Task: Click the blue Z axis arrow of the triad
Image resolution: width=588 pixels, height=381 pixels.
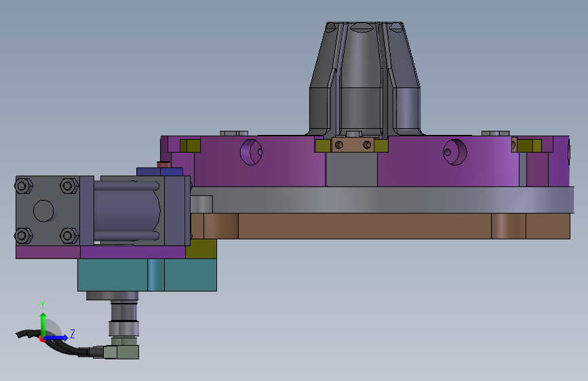Action: pyautogui.click(x=56, y=338)
